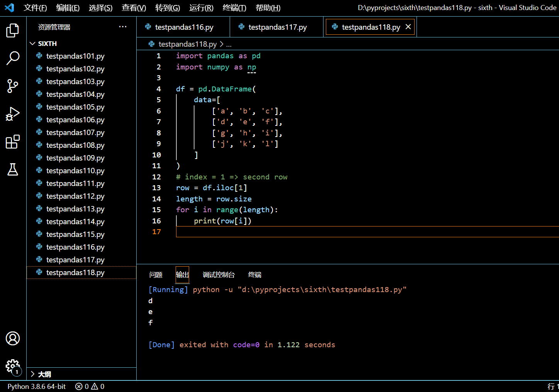
Task: Open the 选择(S) menu
Action: (x=100, y=8)
